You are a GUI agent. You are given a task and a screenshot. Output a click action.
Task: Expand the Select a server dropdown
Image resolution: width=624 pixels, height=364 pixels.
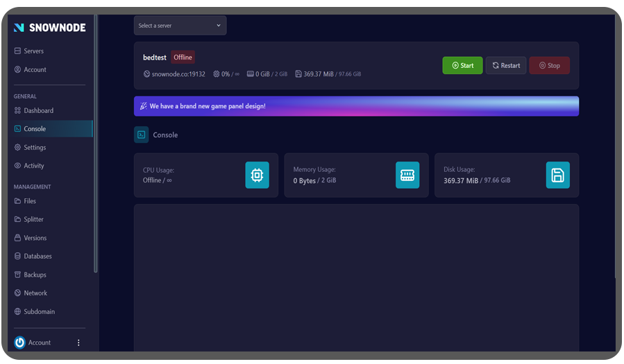coord(180,26)
